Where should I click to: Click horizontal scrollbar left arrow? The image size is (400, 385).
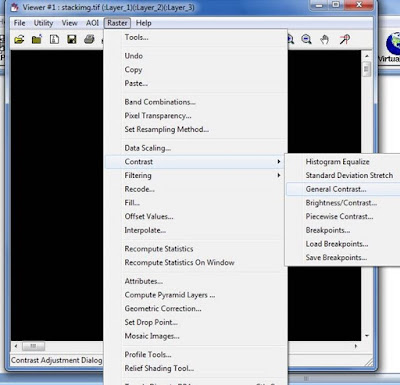pyautogui.click(x=16, y=346)
